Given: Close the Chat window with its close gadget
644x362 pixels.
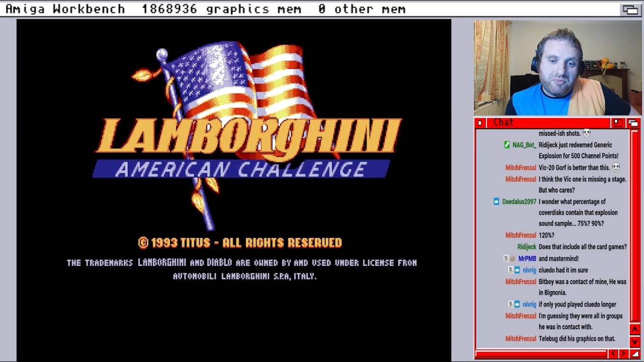Looking at the screenshot, I should coord(480,123).
